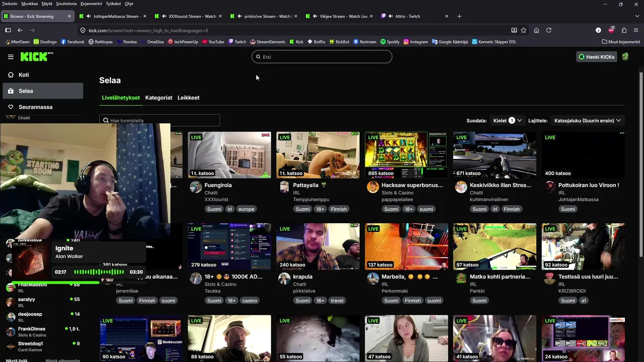Click the Pottukoiran luo Viroon title
This screenshot has width=644, height=362.
point(589,185)
